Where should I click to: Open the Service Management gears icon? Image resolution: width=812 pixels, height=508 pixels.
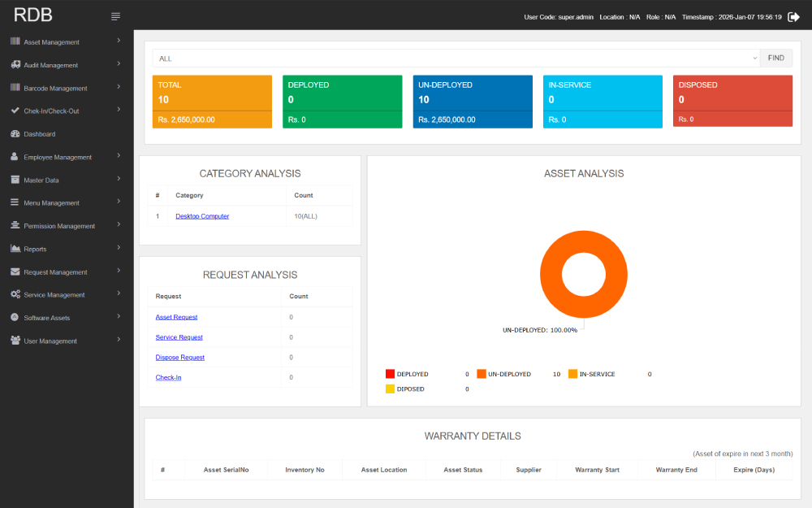pos(16,294)
